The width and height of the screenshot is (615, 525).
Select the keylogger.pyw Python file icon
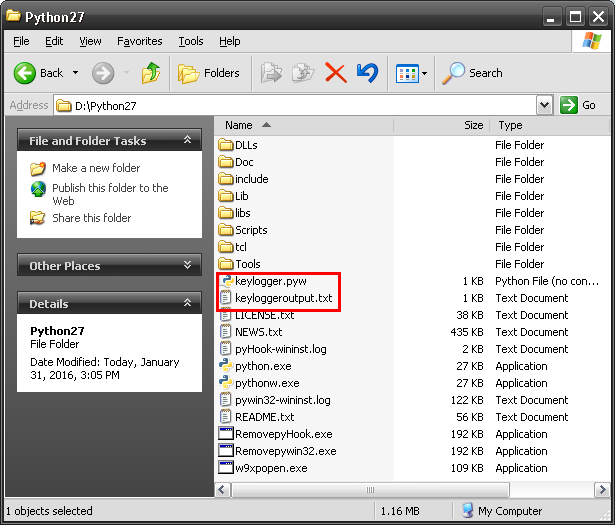[226, 281]
